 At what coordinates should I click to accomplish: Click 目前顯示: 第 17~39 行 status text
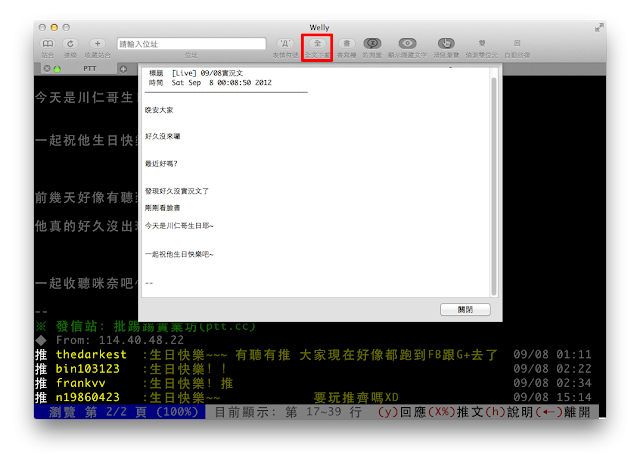288,412
